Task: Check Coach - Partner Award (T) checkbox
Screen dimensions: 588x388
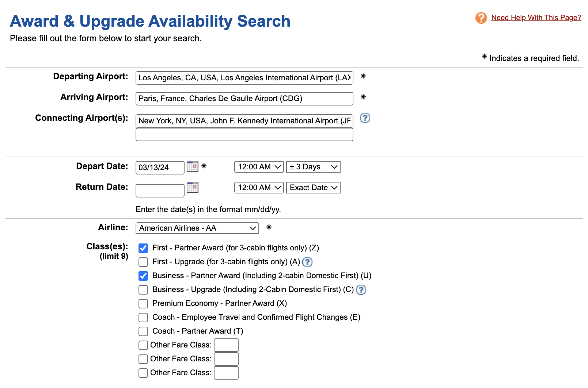Action: pyautogui.click(x=143, y=331)
